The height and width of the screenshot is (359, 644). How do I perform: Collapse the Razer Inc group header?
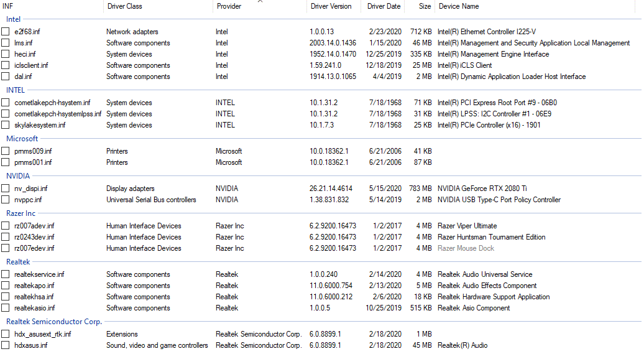21,213
